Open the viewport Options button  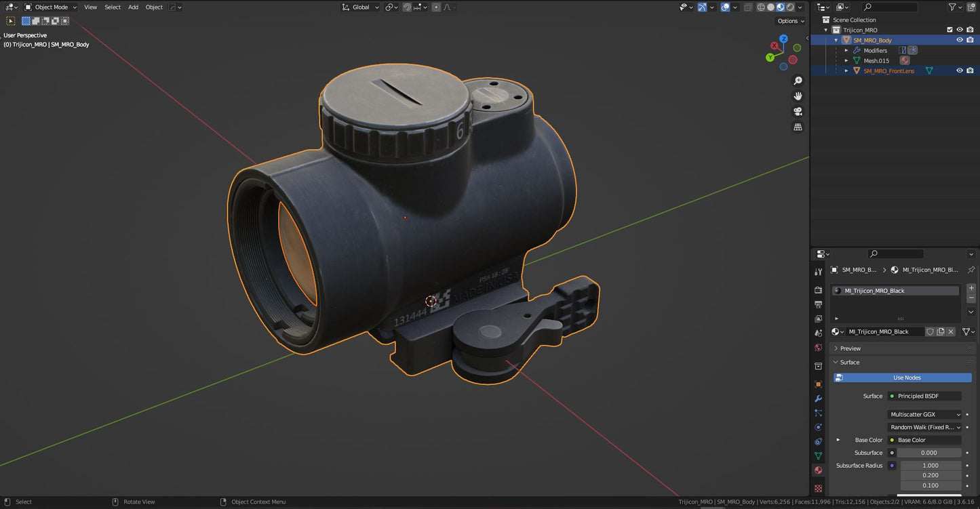point(790,21)
